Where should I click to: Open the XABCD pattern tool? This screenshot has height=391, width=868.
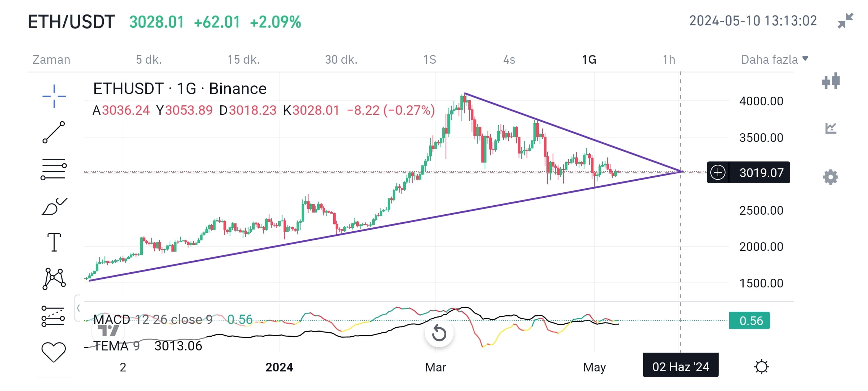pyautogui.click(x=54, y=279)
